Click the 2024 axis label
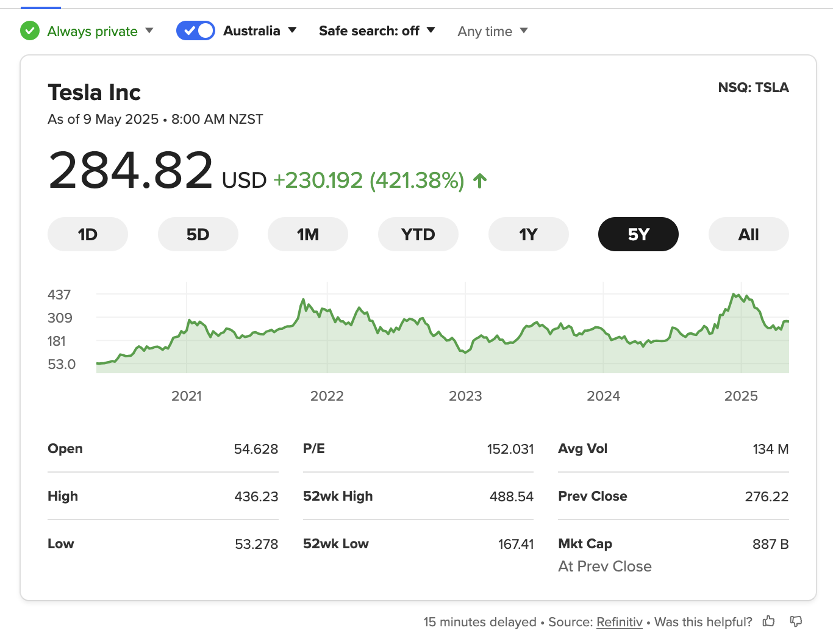Image resolution: width=833 pixels, height=644 pixels. [x=604, y=396]
